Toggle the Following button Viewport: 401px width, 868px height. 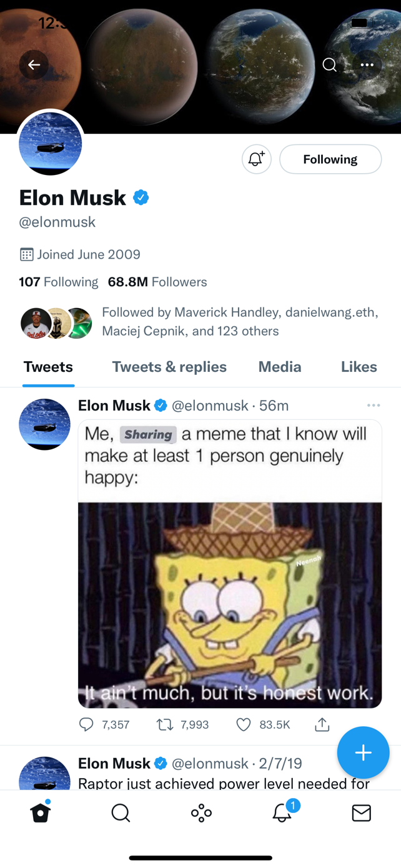(330, 159)
